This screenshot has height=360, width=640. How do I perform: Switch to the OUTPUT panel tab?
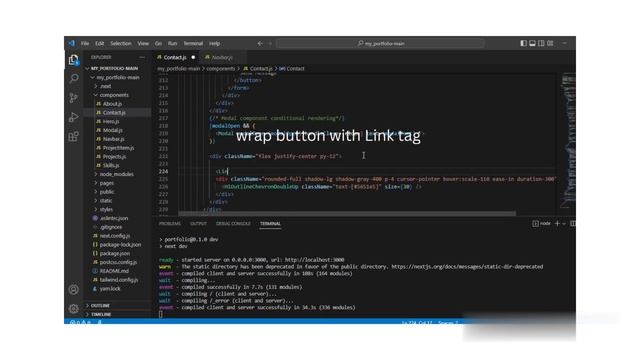(198, 224)
